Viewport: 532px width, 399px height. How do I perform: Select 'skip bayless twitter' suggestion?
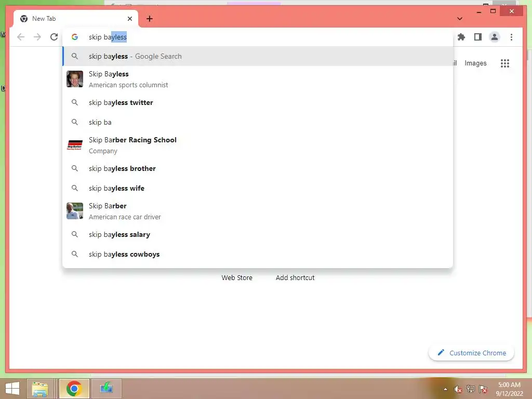point(258,102)
